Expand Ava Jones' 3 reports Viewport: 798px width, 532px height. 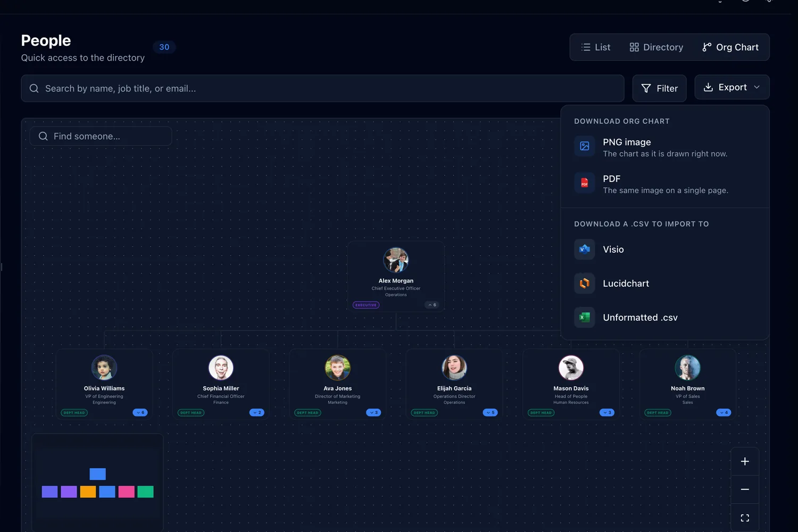pos(373,413)
